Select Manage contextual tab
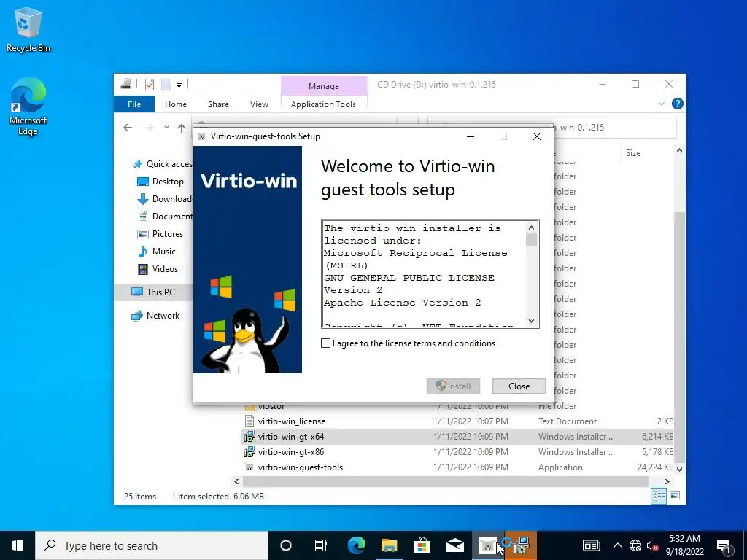 pyautogui.click(x=324, y=86)
